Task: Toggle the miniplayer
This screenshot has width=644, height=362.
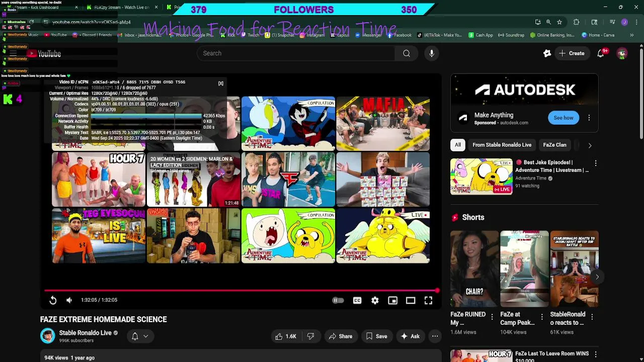Action: [393, 300]
